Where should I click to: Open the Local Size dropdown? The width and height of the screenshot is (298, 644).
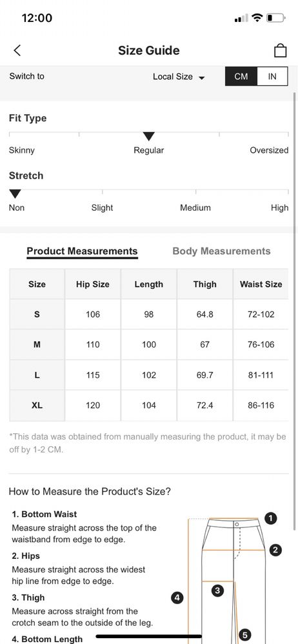(x=179, y=77)
